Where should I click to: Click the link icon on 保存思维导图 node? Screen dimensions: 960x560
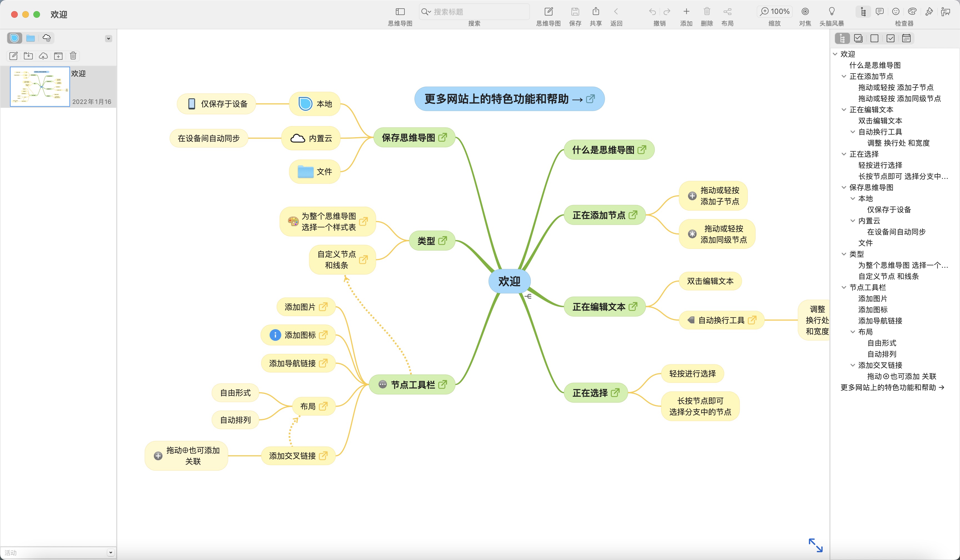(x=443, y=137)
